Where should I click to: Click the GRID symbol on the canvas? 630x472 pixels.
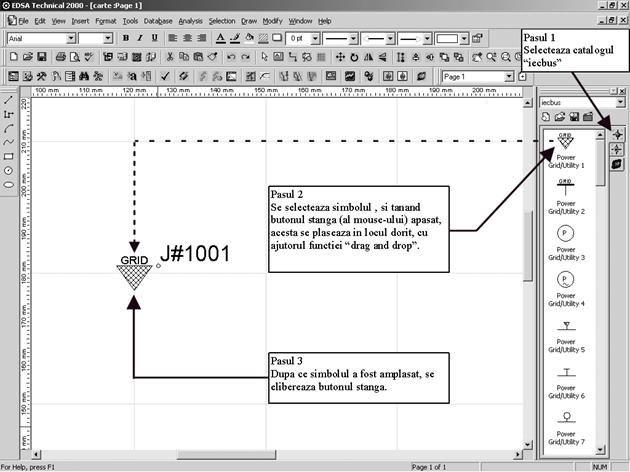click(x=134, y=274)
